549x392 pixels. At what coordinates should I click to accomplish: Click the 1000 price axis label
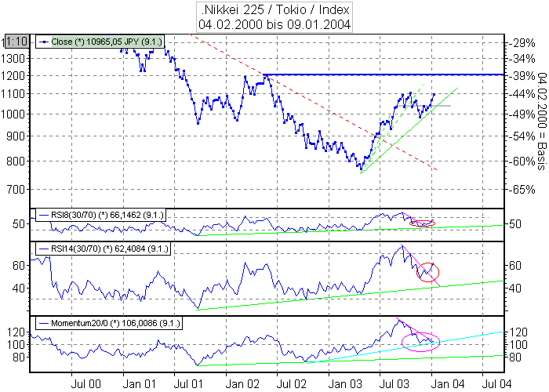13,114
